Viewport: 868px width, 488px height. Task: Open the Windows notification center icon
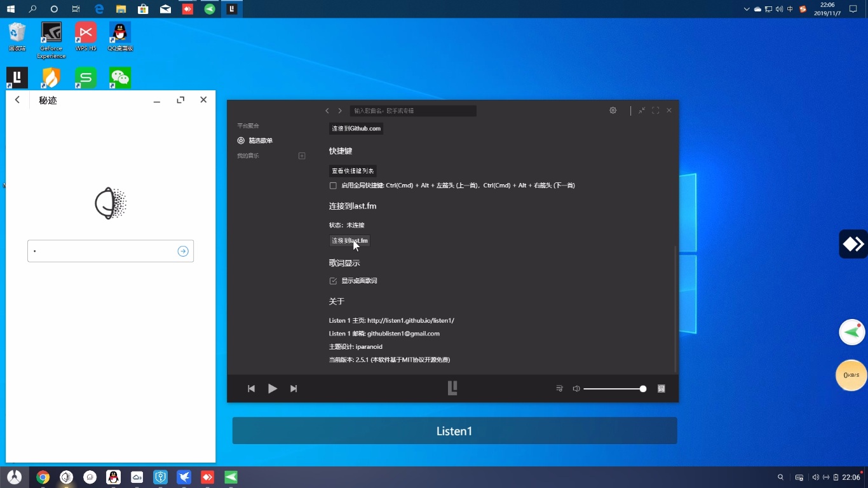(853, 9)
